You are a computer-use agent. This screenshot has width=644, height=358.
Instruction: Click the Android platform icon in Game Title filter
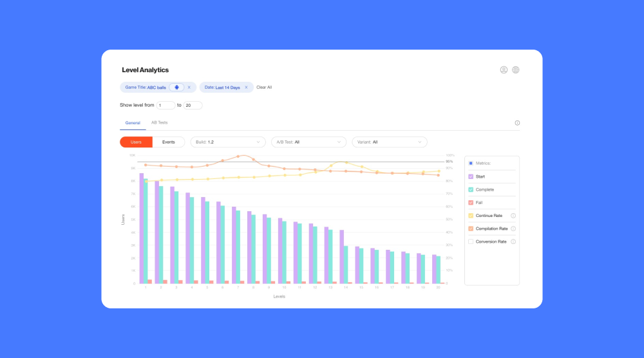click(x=176, y=88)
